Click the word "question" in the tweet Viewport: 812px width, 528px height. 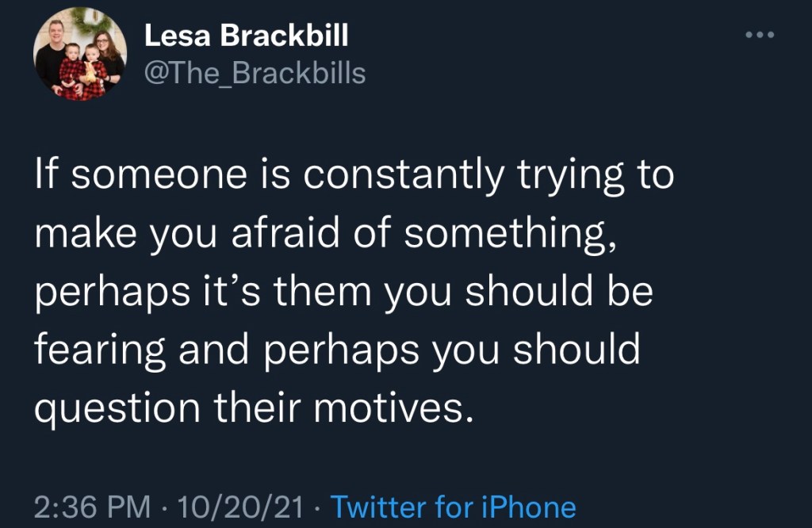click(121, 409)
